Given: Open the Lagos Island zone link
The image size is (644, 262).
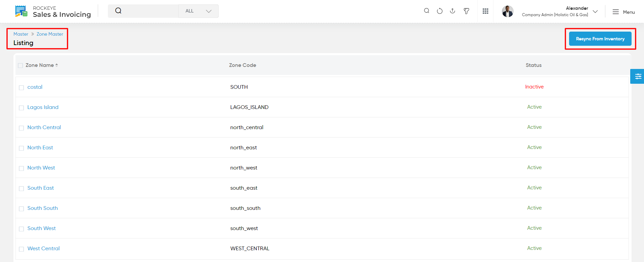Looking at the screenshot, I should tap(43, 107).
